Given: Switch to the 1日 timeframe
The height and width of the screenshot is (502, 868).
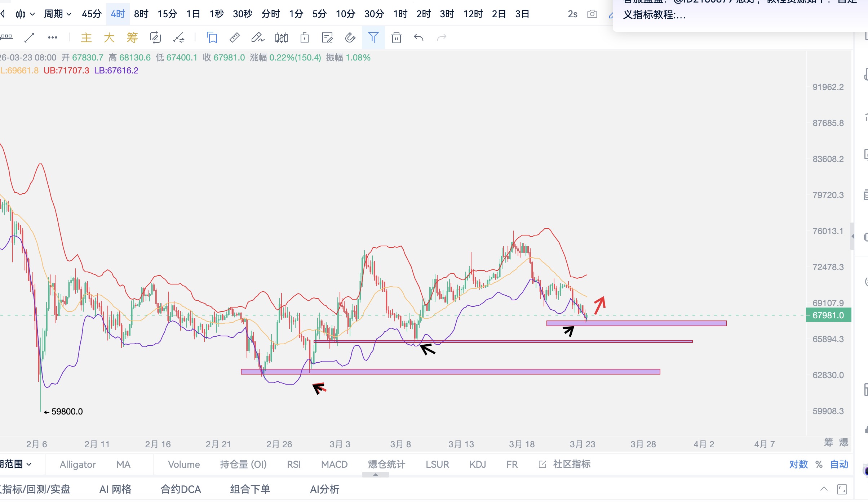Looking at the screenshot, I should click(193, 14).
